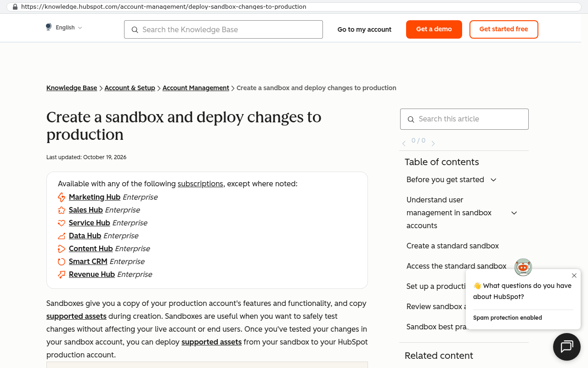Click first 'supported assets' link after 'and copy'
The height and width of the screenshot is (368, 588).
(76, 316)
